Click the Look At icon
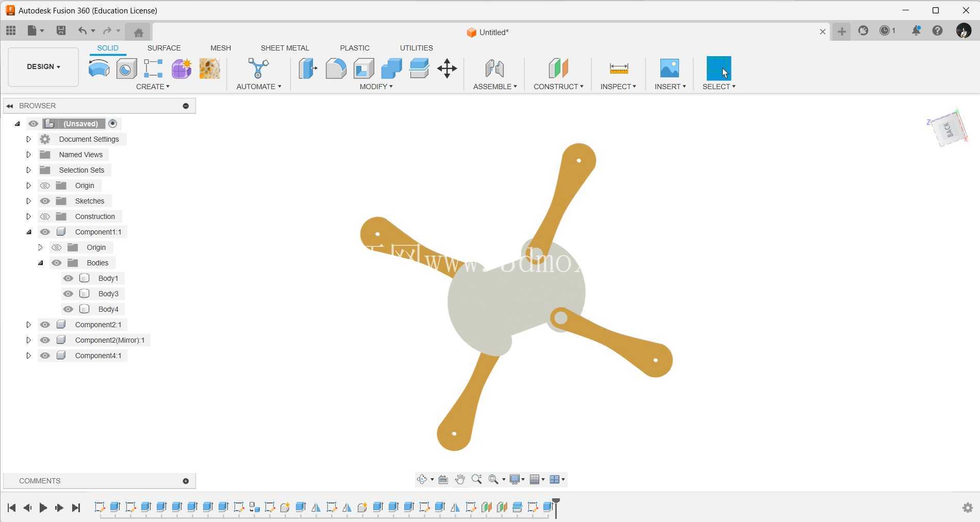The height and width of the screenshot is (522, 980). click(x=443, y=479)
